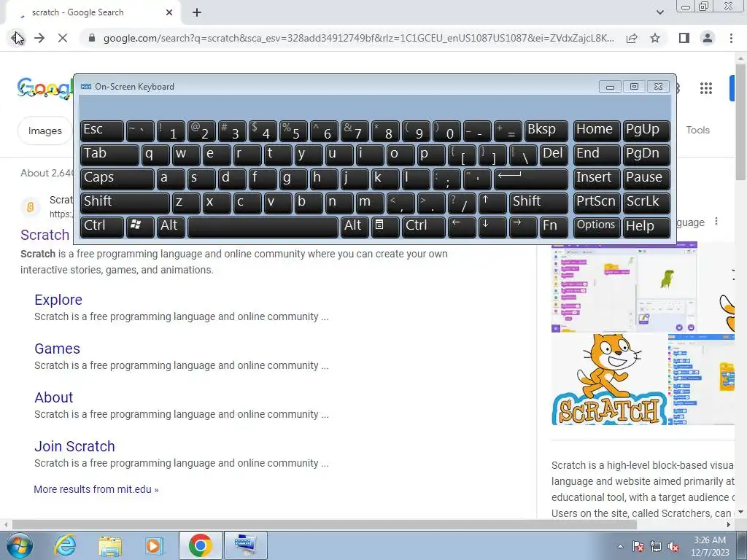Tap the space bar key
Viewport: 747px width, 560px height.
pos(263,226)
